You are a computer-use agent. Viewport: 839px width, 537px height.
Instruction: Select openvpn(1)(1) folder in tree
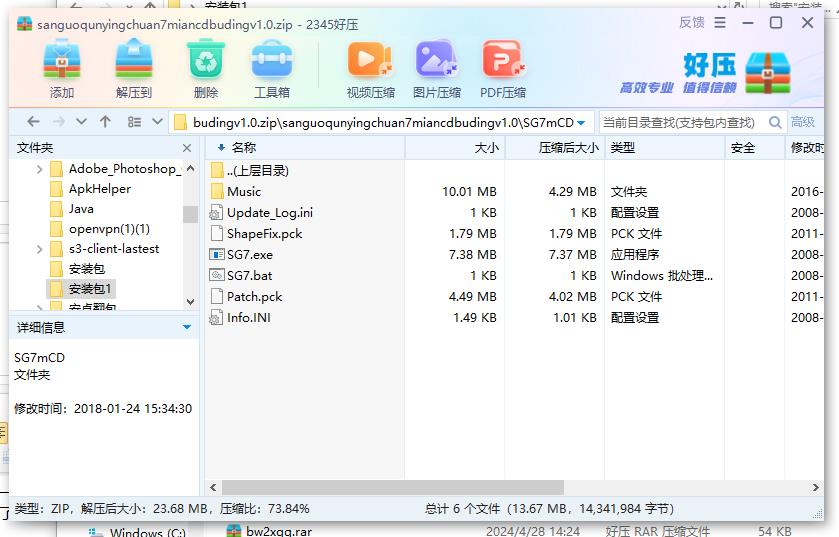109,229
